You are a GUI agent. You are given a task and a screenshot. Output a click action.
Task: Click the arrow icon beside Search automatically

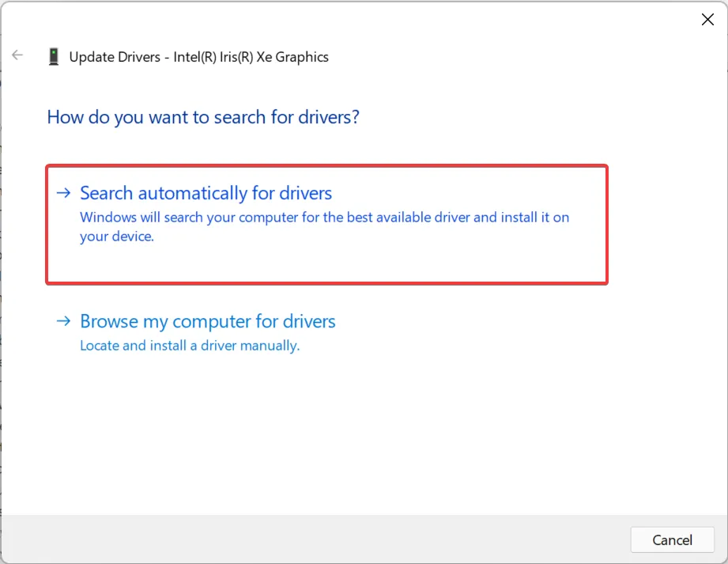[x=64, y=193]
